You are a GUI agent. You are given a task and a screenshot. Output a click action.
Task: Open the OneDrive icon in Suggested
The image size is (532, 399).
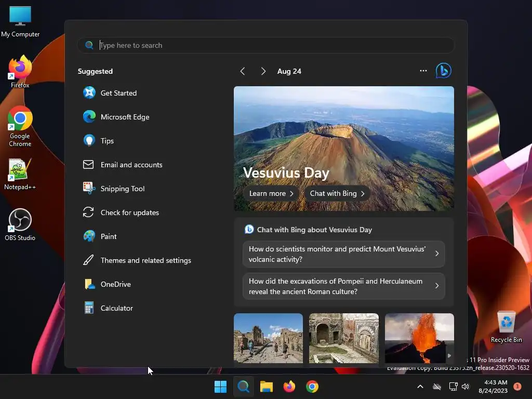point(89,284)
